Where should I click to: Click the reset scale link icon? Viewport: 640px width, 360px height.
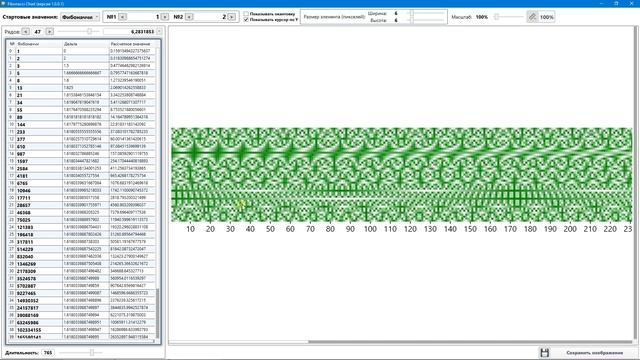click(532, 17)
